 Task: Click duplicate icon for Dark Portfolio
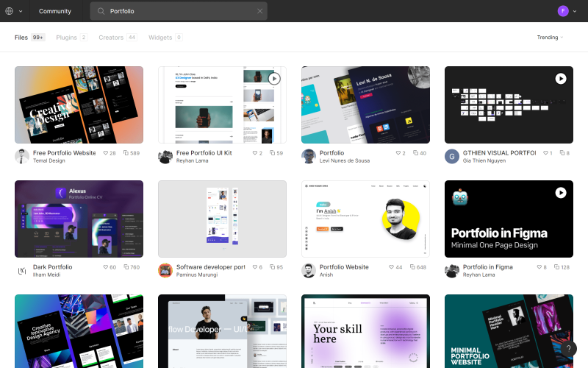pos(126,267)
